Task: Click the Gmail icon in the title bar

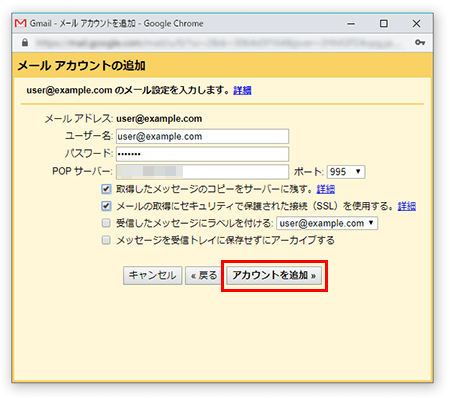Action: tap(20, 23)
